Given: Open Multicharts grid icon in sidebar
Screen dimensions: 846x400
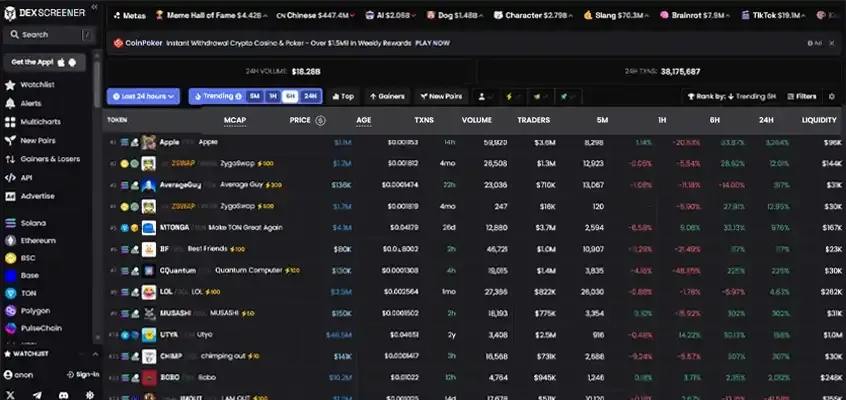Looking at the screenshot, I should [x=10, y=122].
